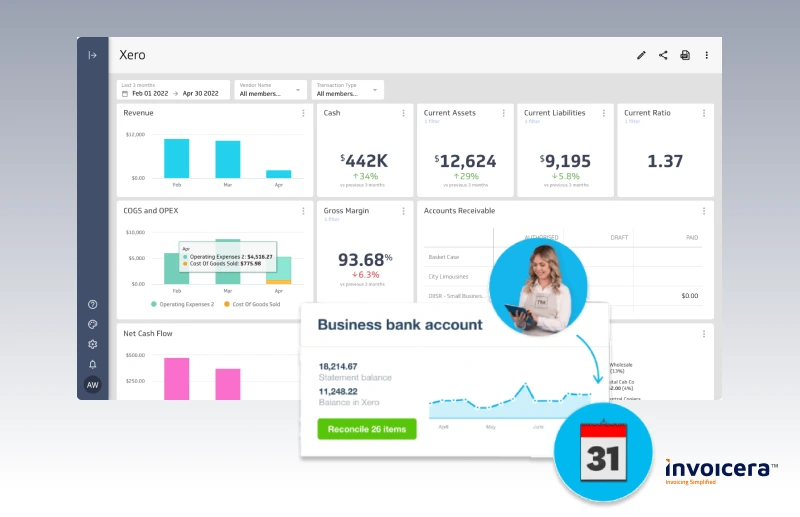The width and height of the screenshot is (800, 517).
Task: Click the pencil edit icon
Action: [x=641, y=55]
